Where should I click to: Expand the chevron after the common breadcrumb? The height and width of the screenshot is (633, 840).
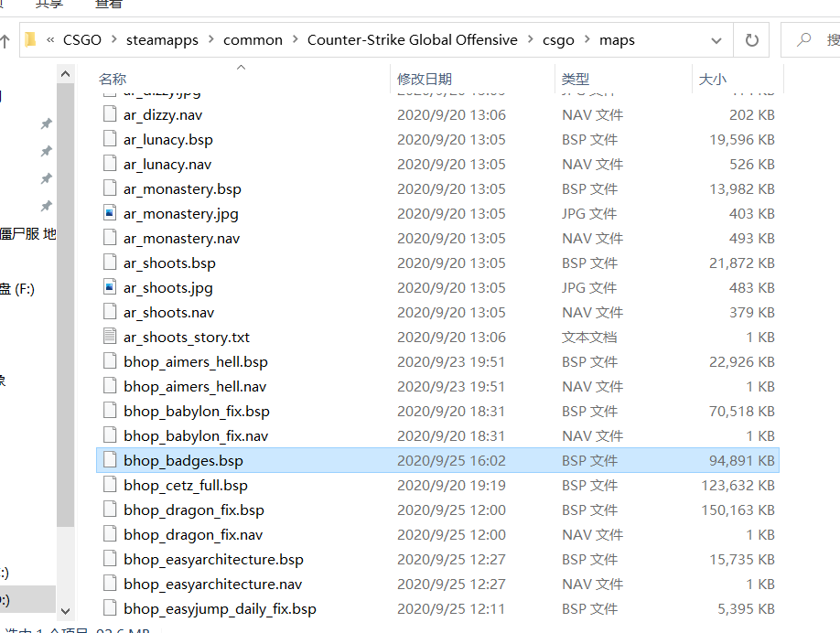(x=296, y=40)
